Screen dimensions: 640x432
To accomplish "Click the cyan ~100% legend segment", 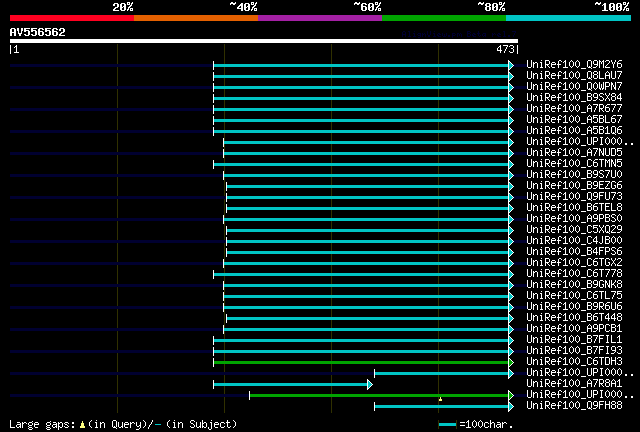I will click(x=569, y=18).
